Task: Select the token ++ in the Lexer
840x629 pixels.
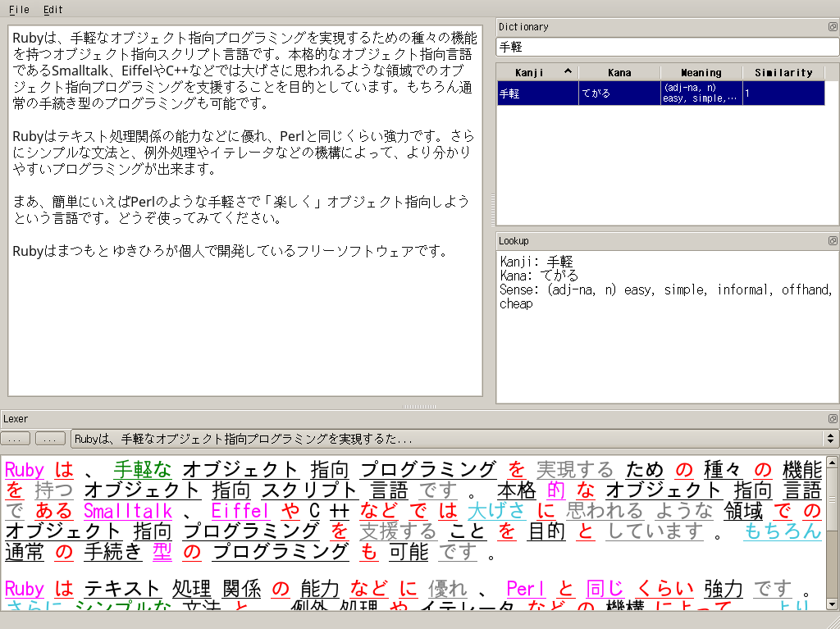Action: tap(339, 511)
